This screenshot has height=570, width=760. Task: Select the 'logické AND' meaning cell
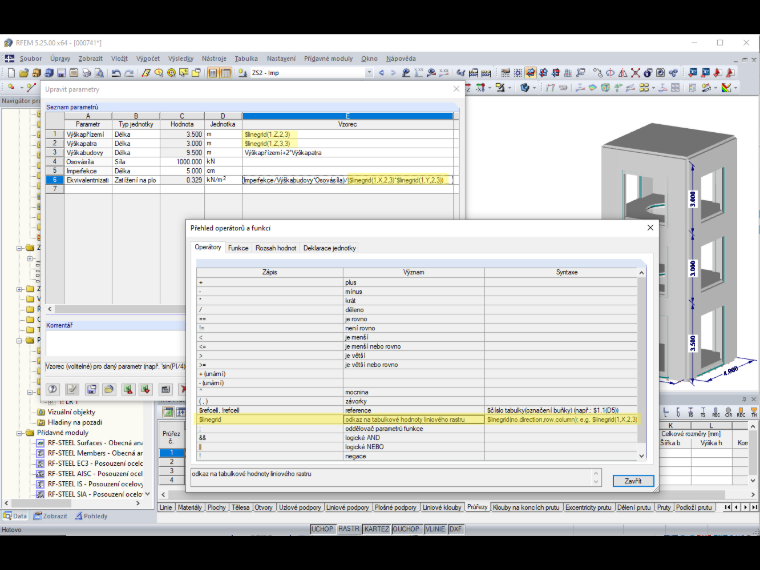coord(413,438)
